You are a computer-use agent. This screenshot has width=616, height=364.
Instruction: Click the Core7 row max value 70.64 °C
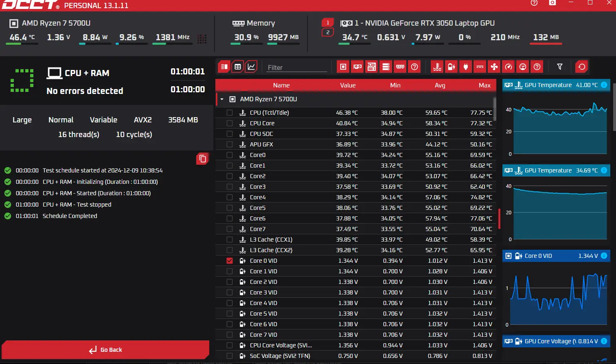pyautogui.click(x=481, y=229)
